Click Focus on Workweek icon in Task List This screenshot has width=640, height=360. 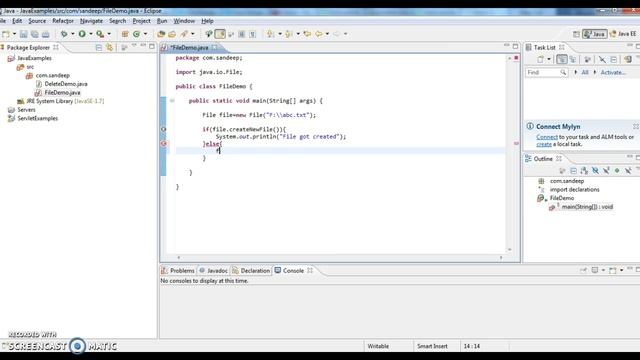587,60
